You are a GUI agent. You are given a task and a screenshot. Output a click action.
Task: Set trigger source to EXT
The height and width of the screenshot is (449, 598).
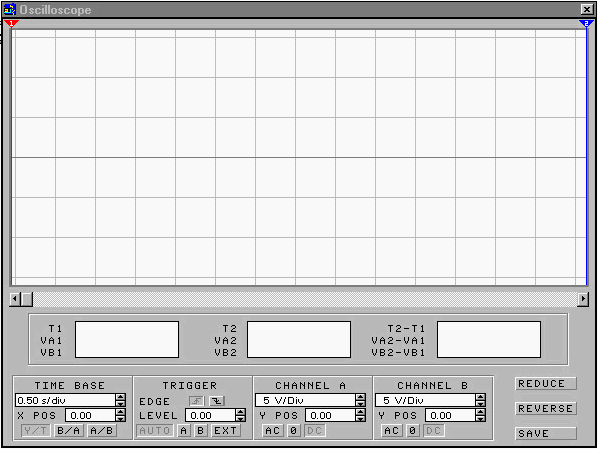225,431
